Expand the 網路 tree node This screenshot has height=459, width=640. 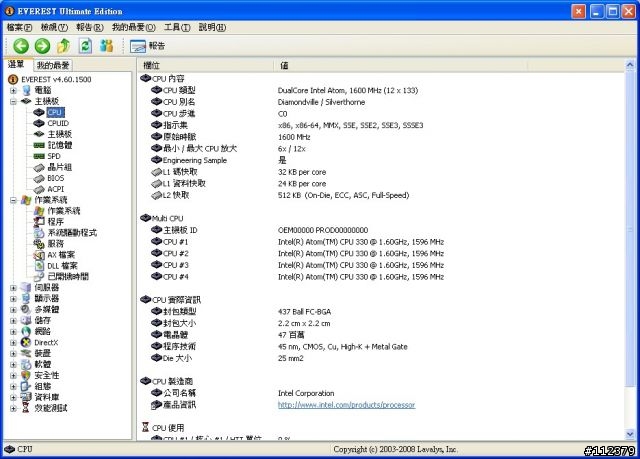click(x=13, y=332)
